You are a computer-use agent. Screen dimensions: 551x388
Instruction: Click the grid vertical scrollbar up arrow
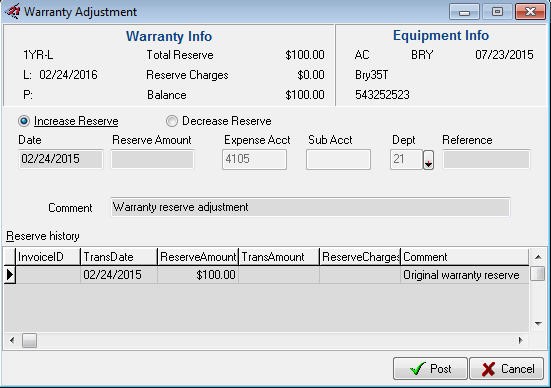click(538, 257)
